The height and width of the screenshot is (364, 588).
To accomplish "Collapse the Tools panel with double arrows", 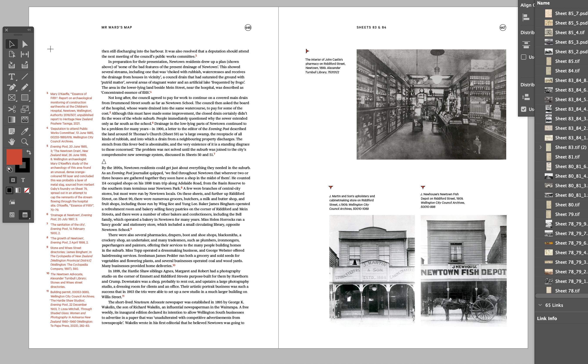I will [x=29, y=30].
